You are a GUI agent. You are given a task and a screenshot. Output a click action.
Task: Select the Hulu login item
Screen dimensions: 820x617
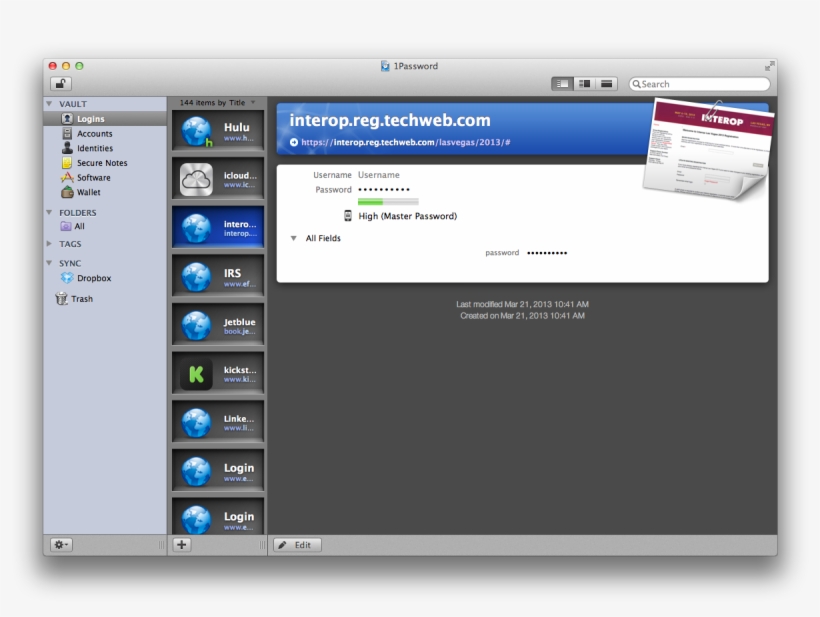(x=218, y=131)
